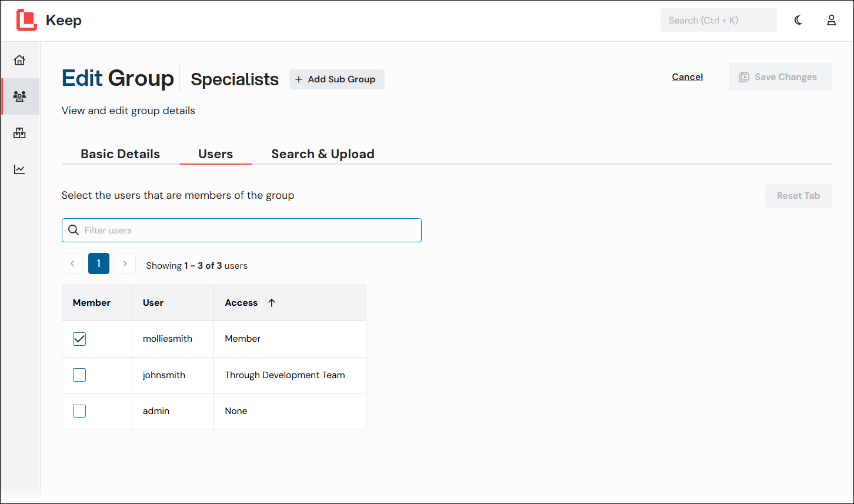Screen dimensions: 854x504
Task: Open the user profile icon
Action: (x=832, y=20)
